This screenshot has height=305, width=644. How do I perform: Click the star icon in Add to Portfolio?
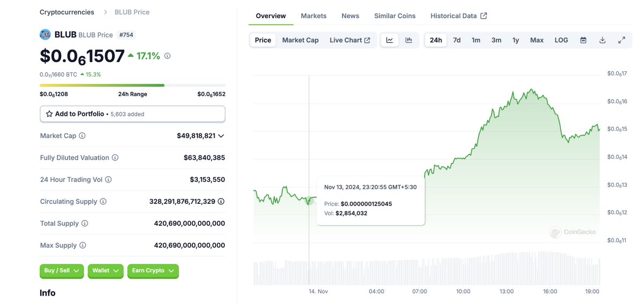click(49, 114)
